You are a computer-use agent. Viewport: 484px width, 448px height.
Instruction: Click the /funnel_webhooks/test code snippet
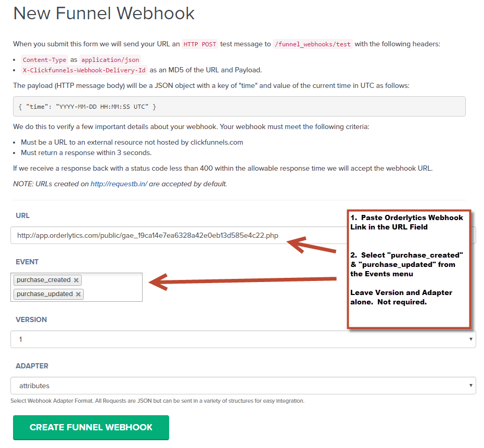pyautogui.click(x=313, y=44)
